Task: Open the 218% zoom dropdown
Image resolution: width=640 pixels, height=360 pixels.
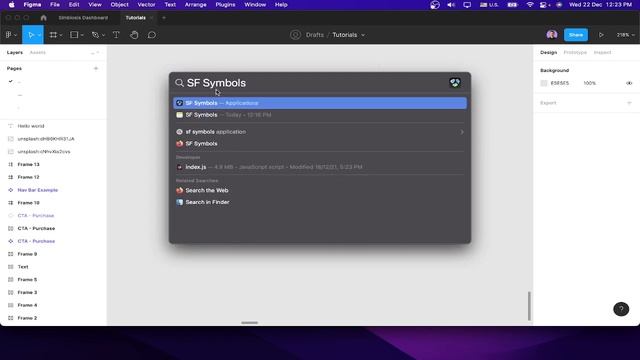Action: coord(625,35)
